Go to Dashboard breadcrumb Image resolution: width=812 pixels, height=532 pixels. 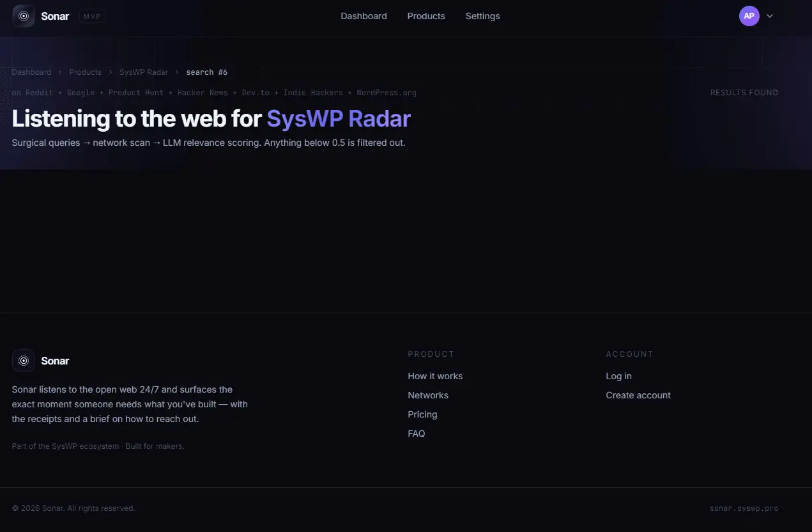[31, 72]
